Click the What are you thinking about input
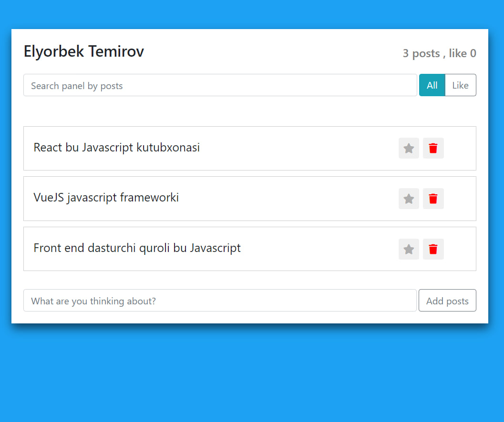This screenshot has height=422, width=504. (220, 301)
